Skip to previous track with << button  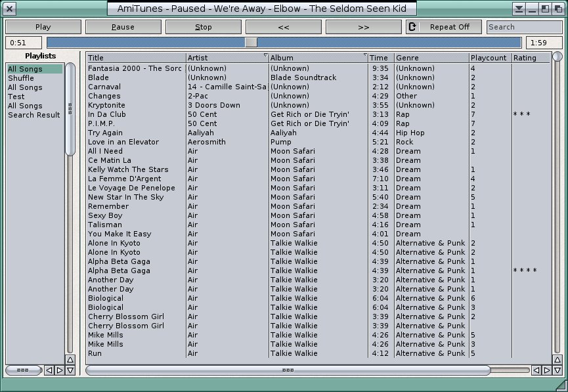click(283, 27)
